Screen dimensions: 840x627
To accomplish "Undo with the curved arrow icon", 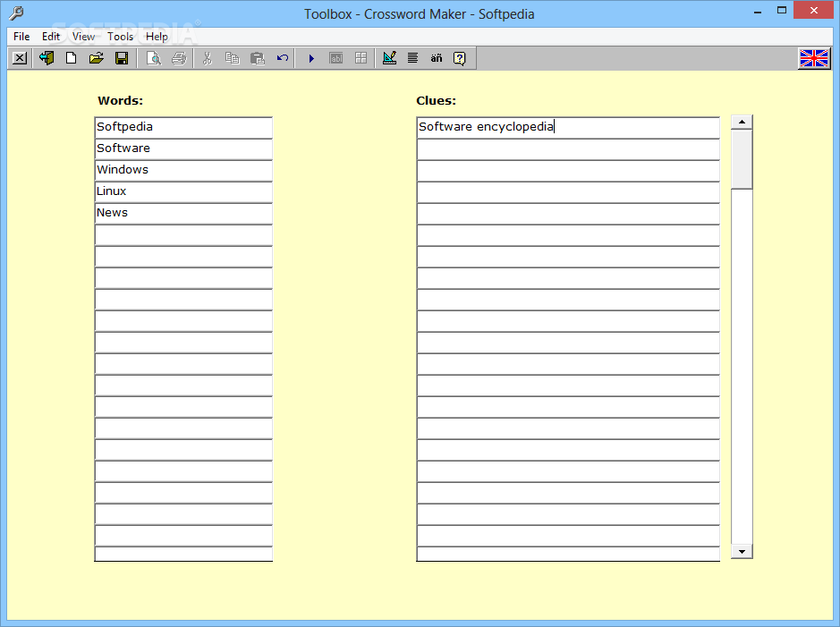I will [283, 58].
